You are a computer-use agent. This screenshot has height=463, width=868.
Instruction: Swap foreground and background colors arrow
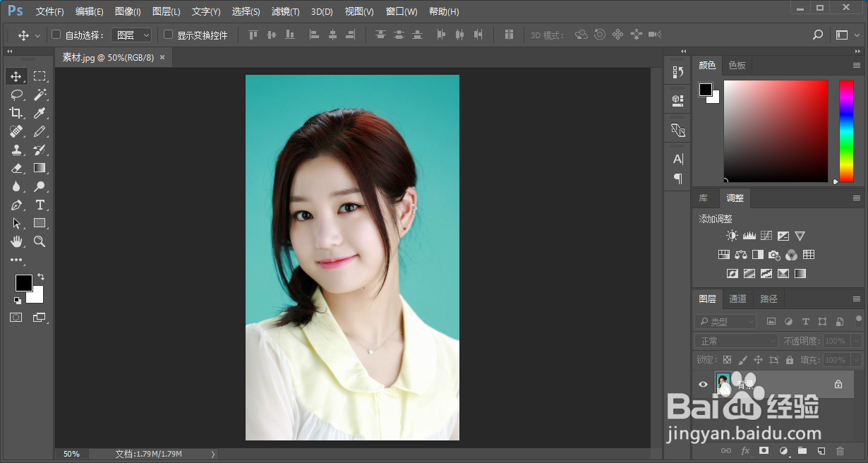pos(41,277)
